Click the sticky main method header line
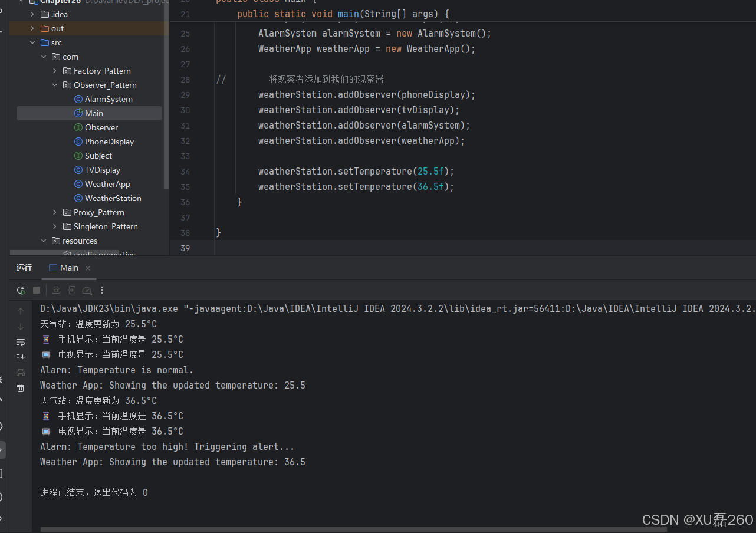The height and width of the screenshot is (533, 756). [343, 14]
